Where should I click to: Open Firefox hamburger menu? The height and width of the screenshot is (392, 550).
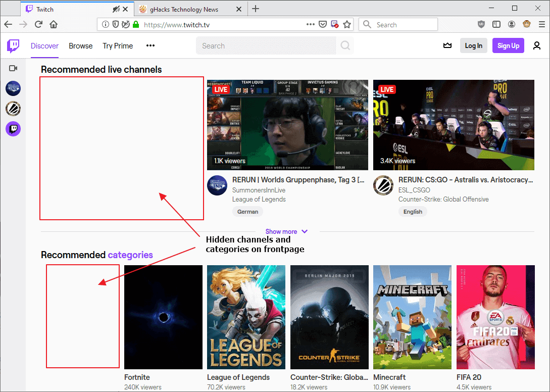coord(541,25)
